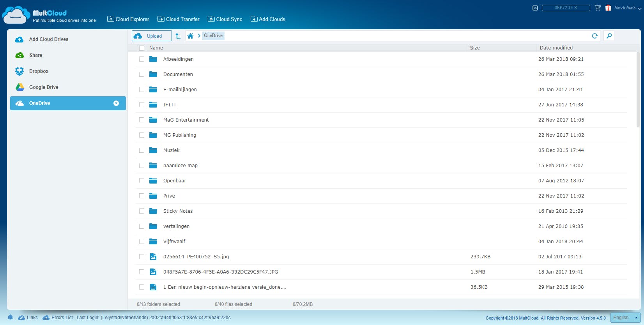Go to the home root icon

click(190, 36)
